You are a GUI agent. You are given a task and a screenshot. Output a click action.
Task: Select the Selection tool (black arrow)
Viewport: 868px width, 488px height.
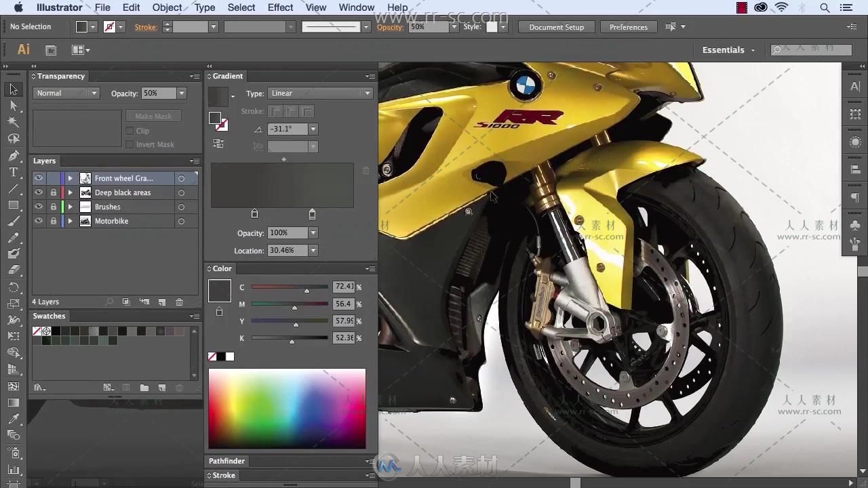pyautogui.click(x=13, y=89)
